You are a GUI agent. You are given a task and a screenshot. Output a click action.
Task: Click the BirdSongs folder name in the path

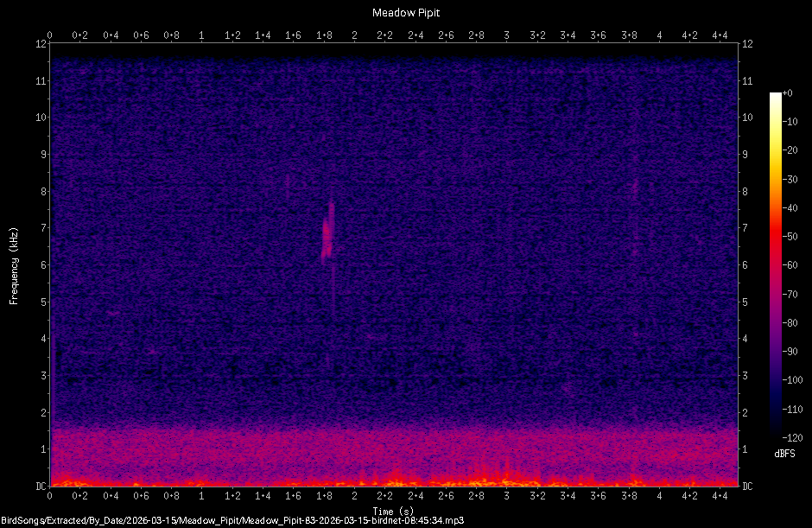22,520
